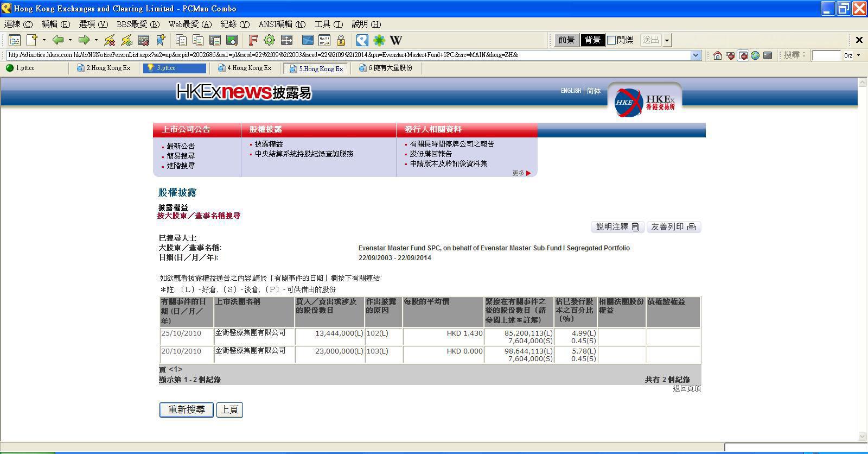Open the 工具 (T) menu
The image size is (868, 454).
coord(328,24)
